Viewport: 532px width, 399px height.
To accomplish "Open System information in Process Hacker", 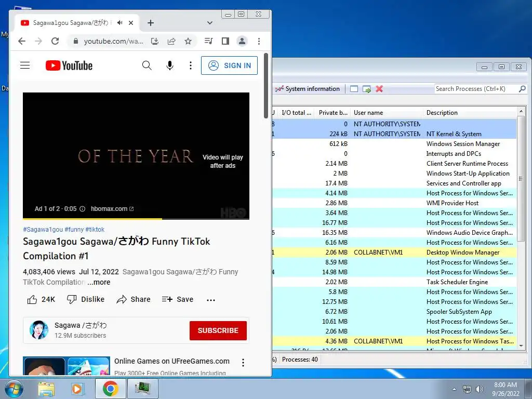I will click(308, 89).
